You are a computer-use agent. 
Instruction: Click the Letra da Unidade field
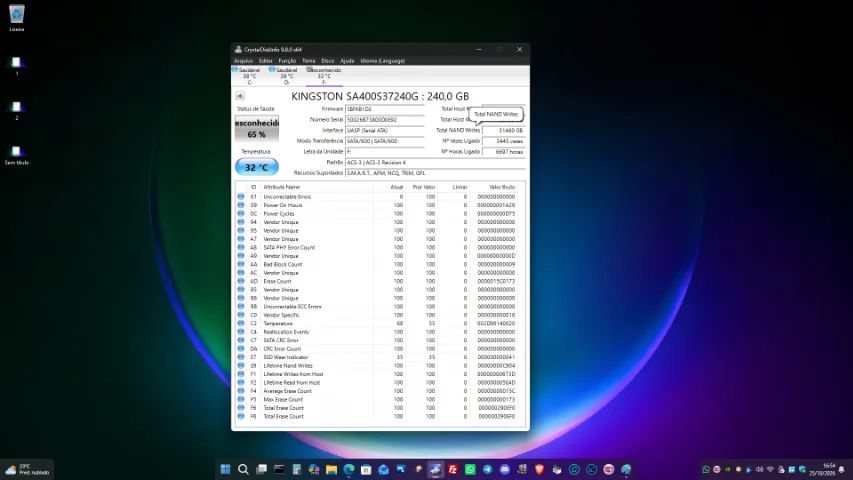[x=385, y=152]
